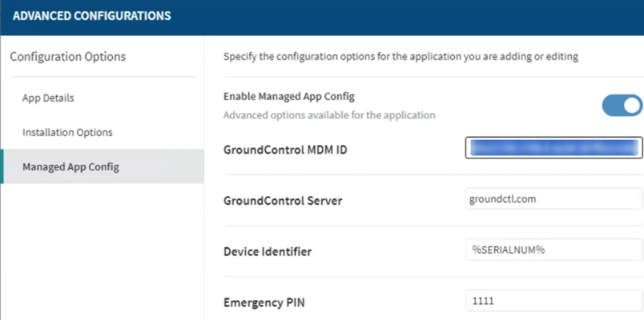Click the Device Identifier label
The height and width of the screenshot is (320, 644).
268,251
